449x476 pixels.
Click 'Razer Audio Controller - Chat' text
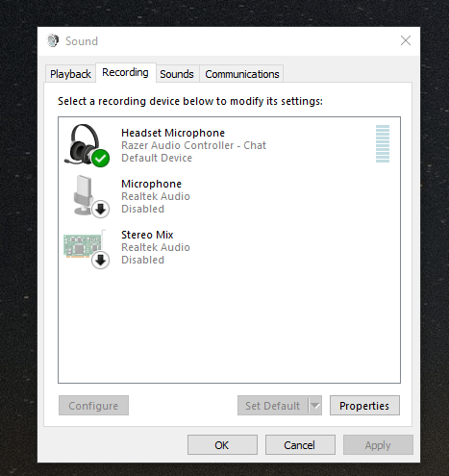(193, 145)
